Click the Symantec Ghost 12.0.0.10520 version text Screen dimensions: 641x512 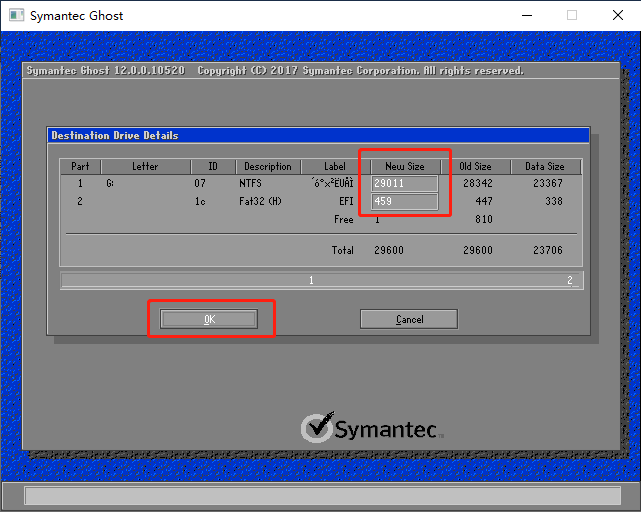(106, 70)
